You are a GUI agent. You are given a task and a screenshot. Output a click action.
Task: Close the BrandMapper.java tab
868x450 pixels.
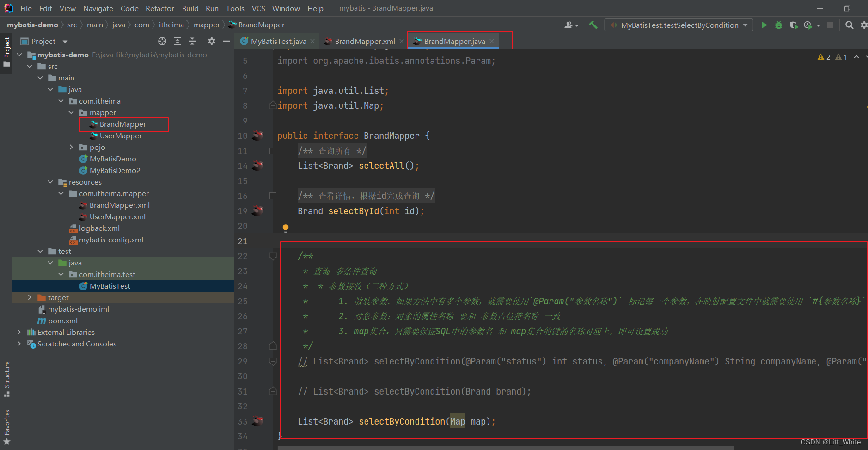(x=492, y=41)
